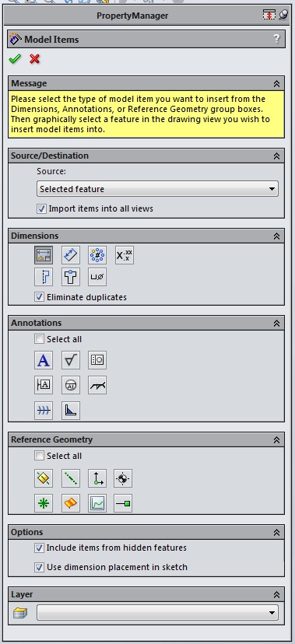Collapse the Reference Geometry section

click(x=276, y=439)
